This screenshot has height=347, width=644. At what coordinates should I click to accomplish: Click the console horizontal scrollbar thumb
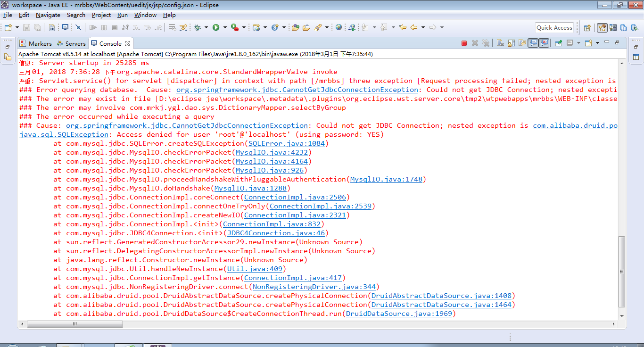click(75, 324)
